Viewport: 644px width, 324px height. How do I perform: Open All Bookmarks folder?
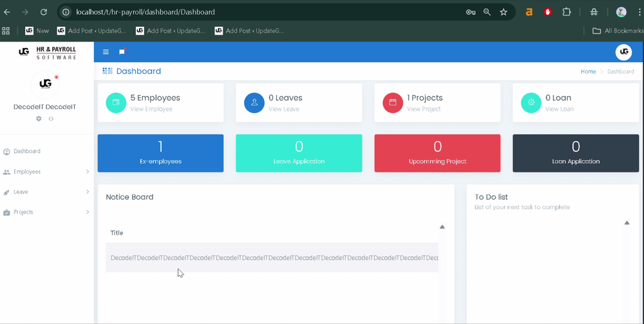click(x=618, y=31)
